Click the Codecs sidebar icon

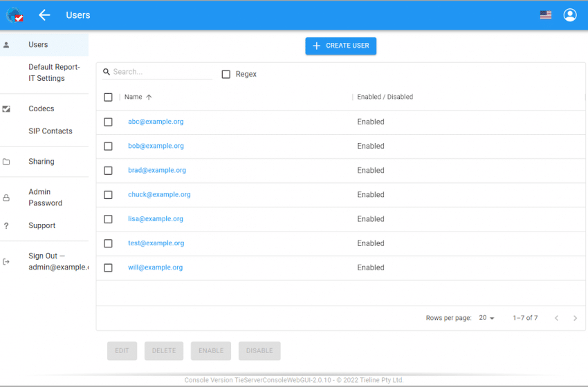(x=7, y=109)
